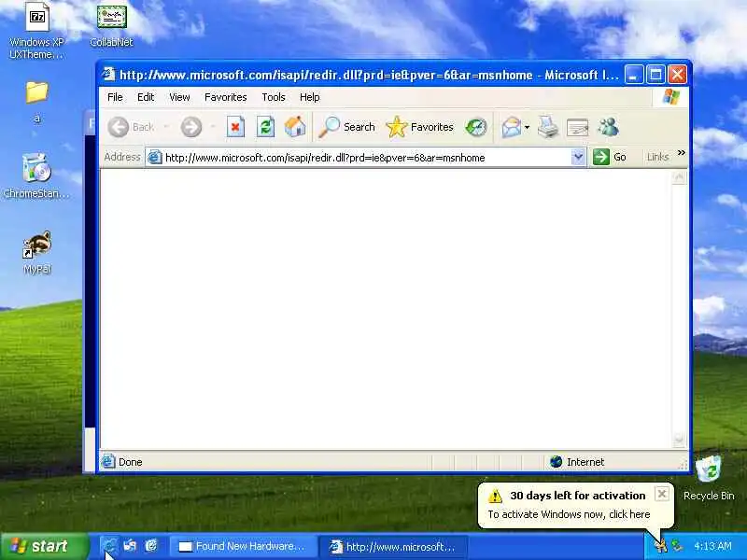This screenshot has height=560, width=747.
Task: Minimize the Internet Explorer window
Action: click(634, 75)
